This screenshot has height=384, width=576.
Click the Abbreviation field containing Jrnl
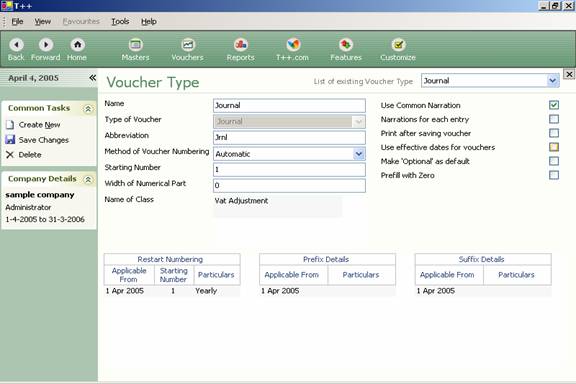click(x=289, y=137)
